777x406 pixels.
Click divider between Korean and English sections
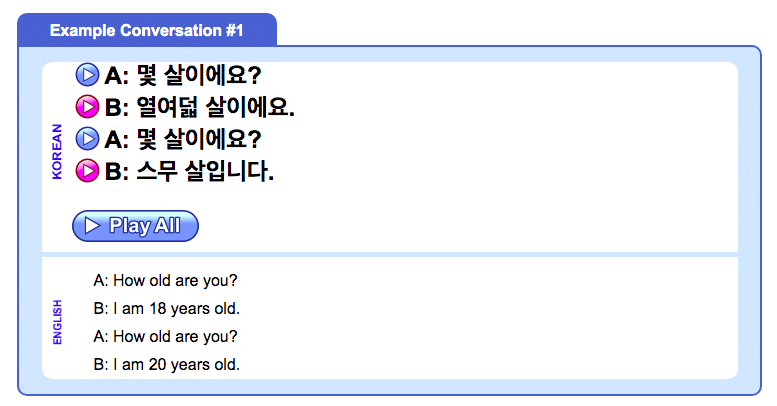click(x=390, y=254)
